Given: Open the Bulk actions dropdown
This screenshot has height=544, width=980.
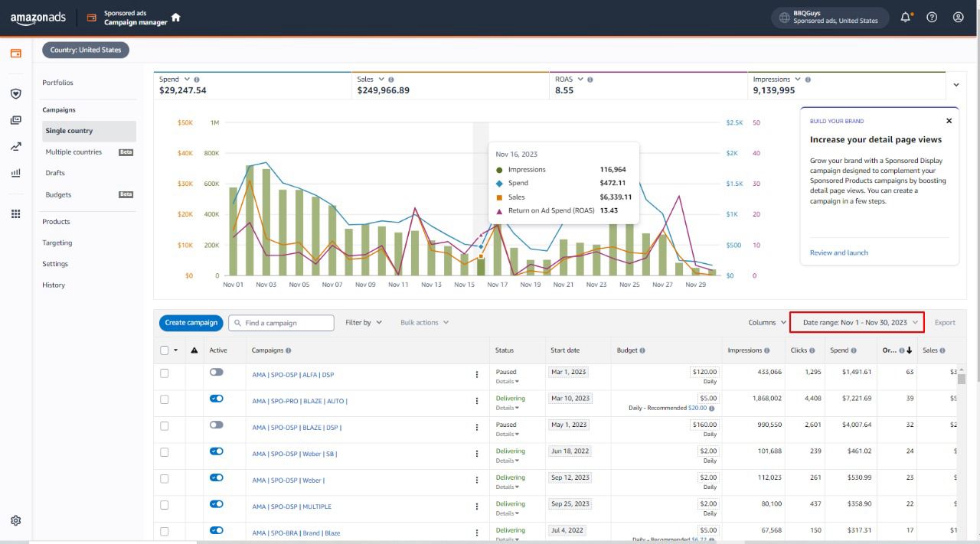Looking at the screenshot, I should [x=425, y=323].
